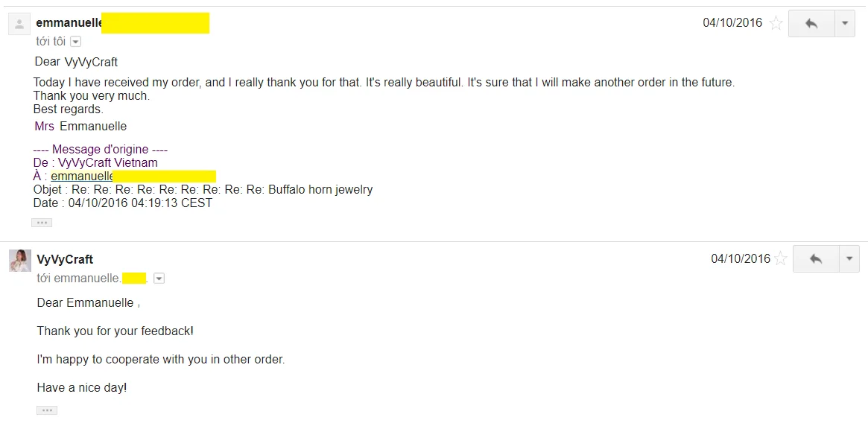Screen dimensions: 868x423
Task: Click the VyVyCraft sender name
Action: tap(65, 259)
